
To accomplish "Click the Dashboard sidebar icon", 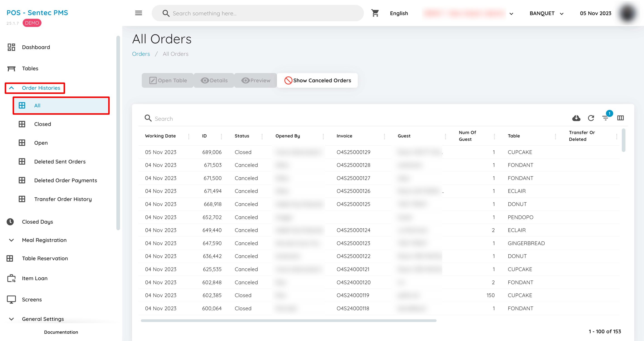I will (x=11, y=47).
